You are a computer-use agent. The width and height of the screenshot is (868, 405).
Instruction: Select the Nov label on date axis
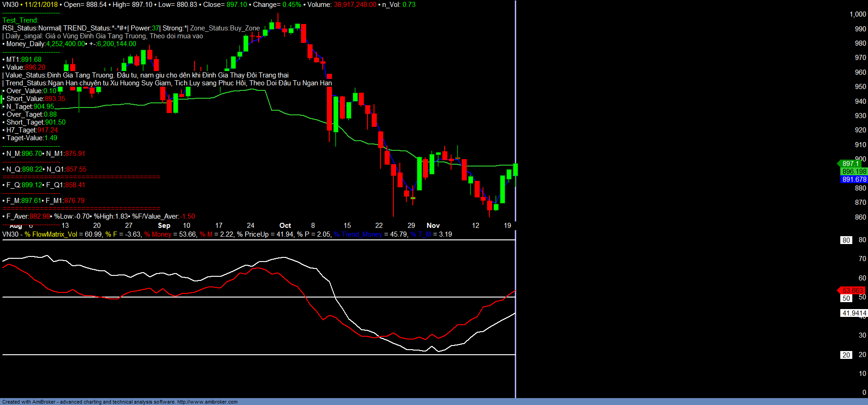coord(433,226)
